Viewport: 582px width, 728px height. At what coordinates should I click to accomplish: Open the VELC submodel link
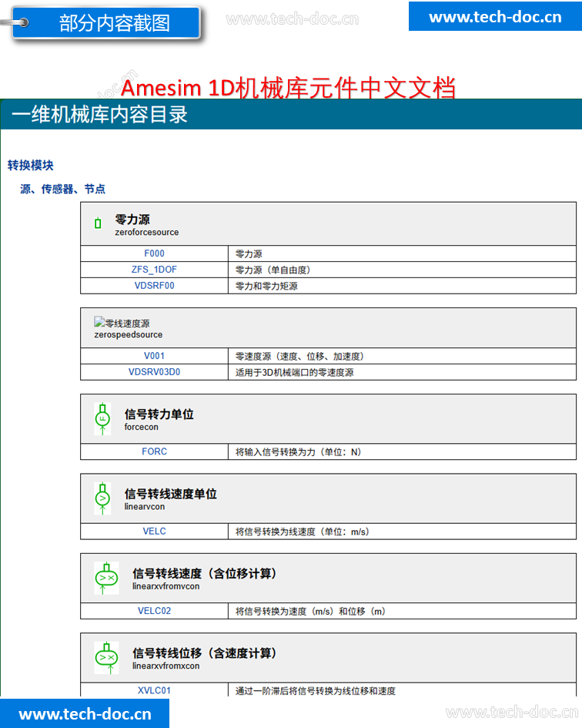tap(154, 531)
